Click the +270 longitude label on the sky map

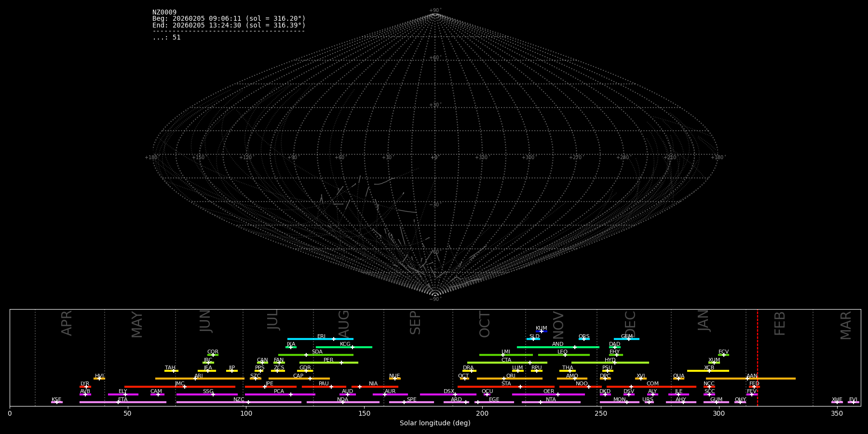pyautogui.click(x=575, y=157)
